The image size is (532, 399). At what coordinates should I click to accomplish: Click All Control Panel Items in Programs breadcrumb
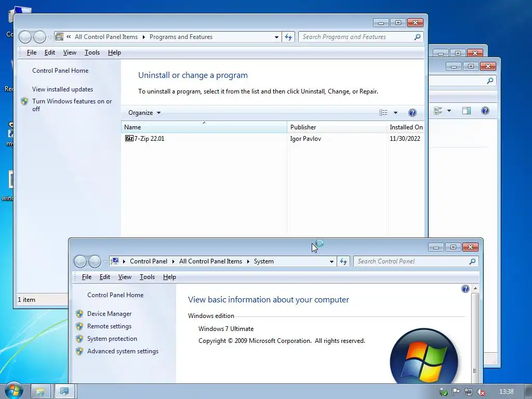click(106, 37)
